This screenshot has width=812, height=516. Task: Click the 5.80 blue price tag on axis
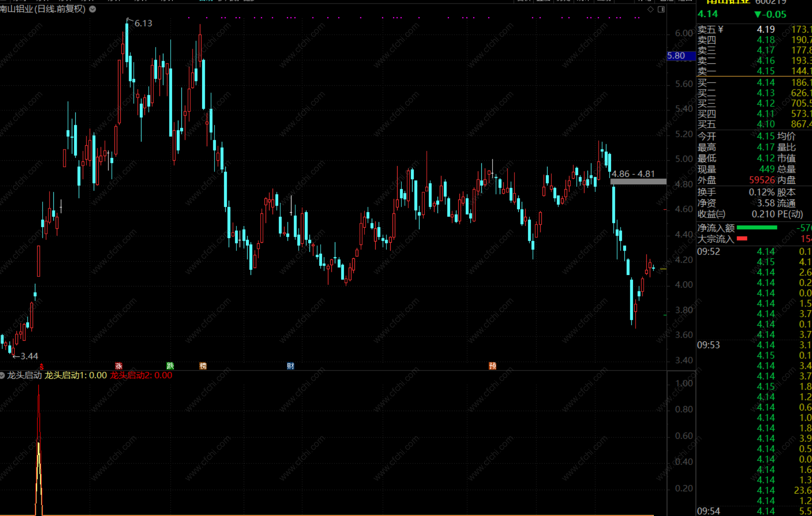click(680, 56)
